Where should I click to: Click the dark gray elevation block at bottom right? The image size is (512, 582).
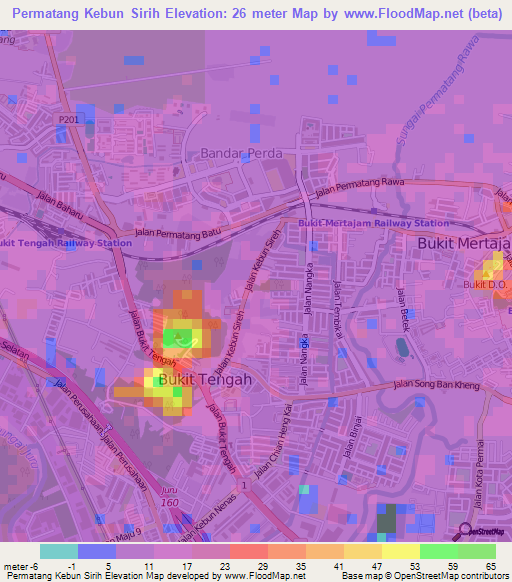coord(386,519)
